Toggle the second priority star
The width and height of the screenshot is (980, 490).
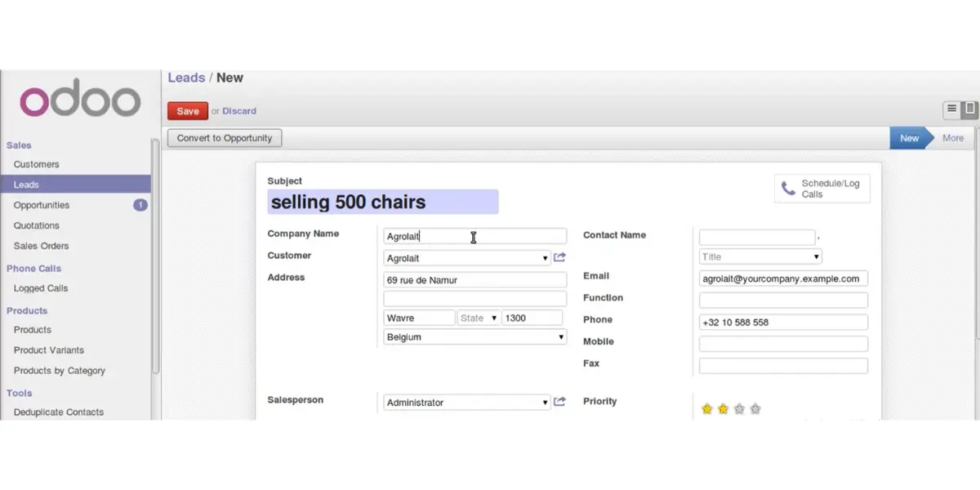(x=722, y=407)
